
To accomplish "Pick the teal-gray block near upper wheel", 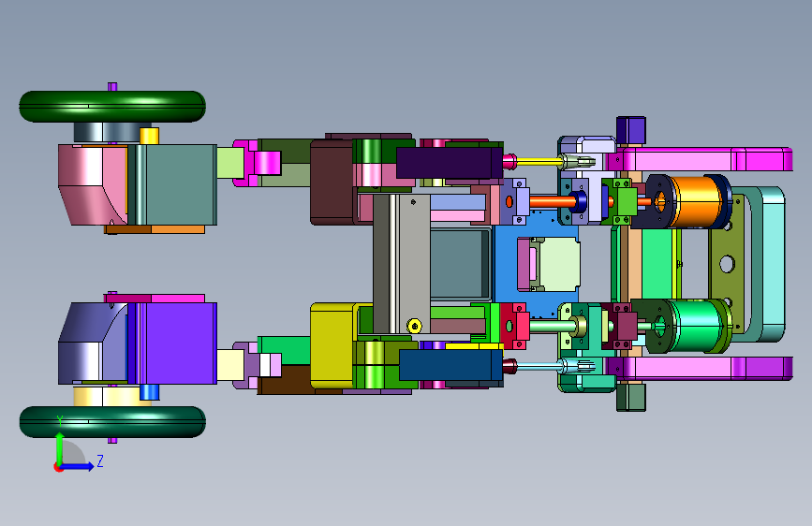I will 178,184.
